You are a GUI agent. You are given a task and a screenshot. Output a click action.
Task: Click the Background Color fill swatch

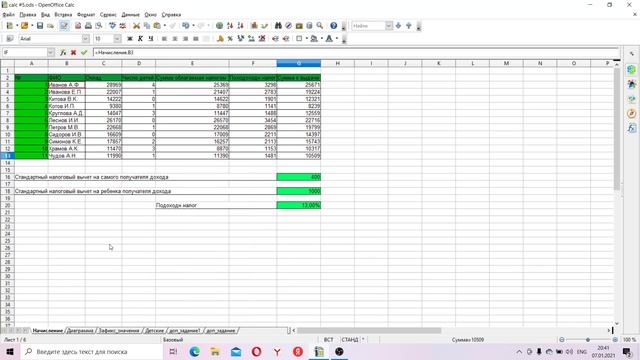coord(314,38)
